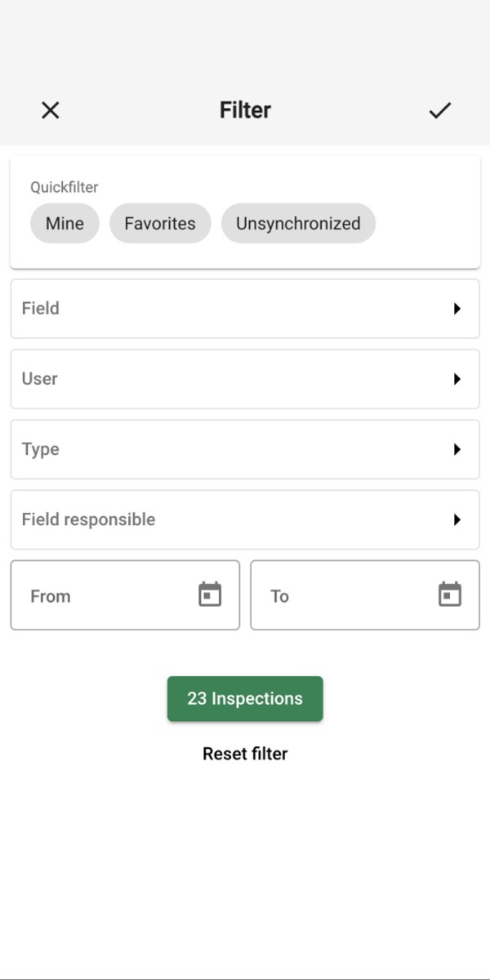Enable the Favorites quickfilter
Screen dimensions: 490x980
[x=160, y=223]
